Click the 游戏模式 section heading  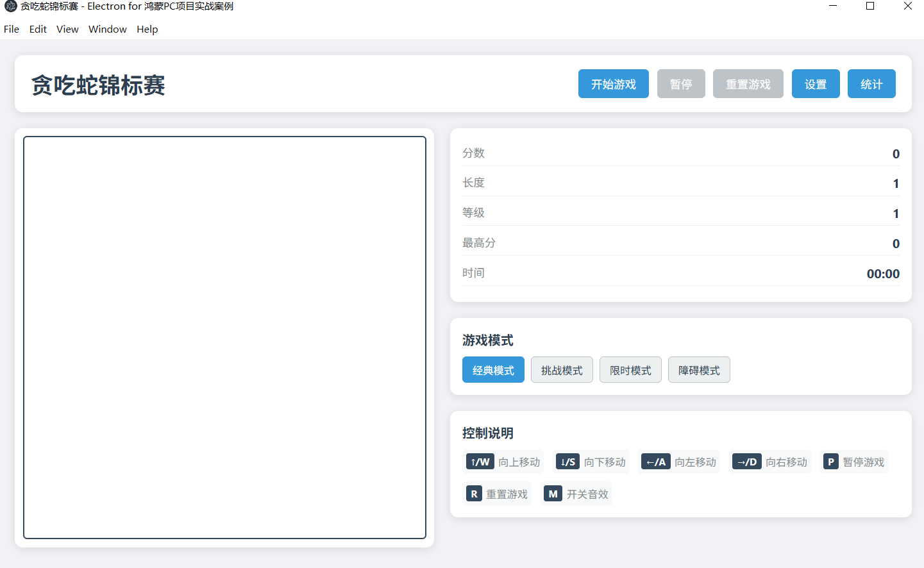(488, 340)
